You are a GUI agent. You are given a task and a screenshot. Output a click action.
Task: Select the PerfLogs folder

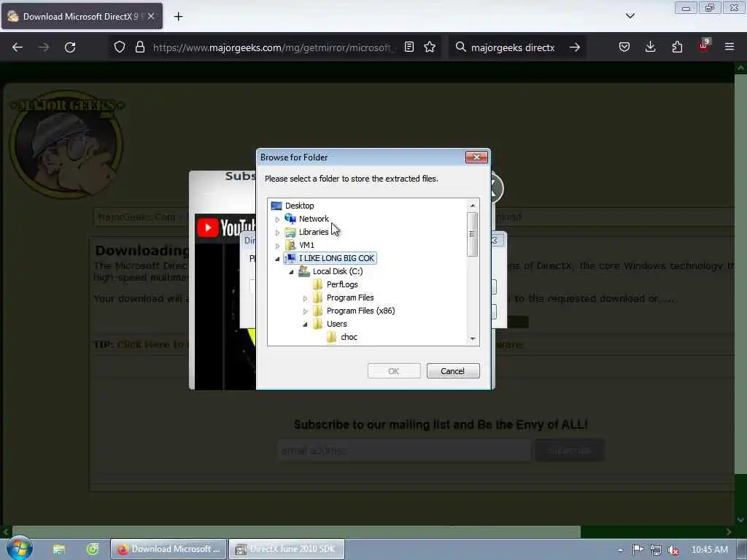tap(342, 284)
